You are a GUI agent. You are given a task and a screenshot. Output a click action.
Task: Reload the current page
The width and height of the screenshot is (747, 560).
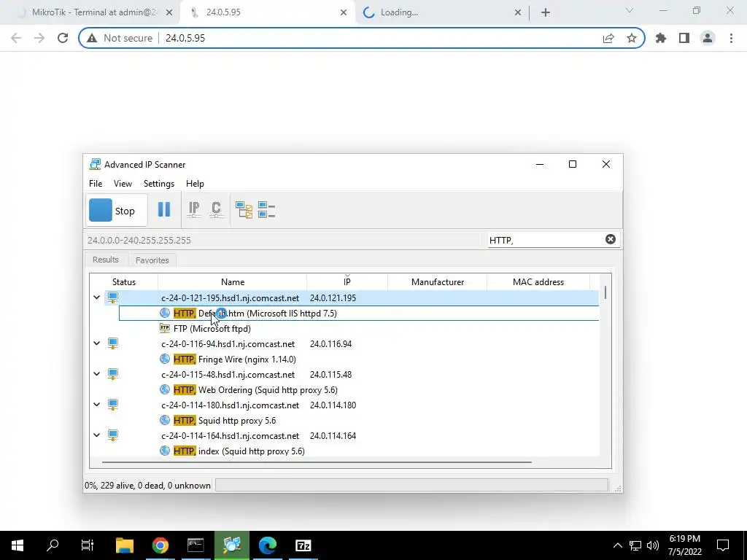(63, 38)
